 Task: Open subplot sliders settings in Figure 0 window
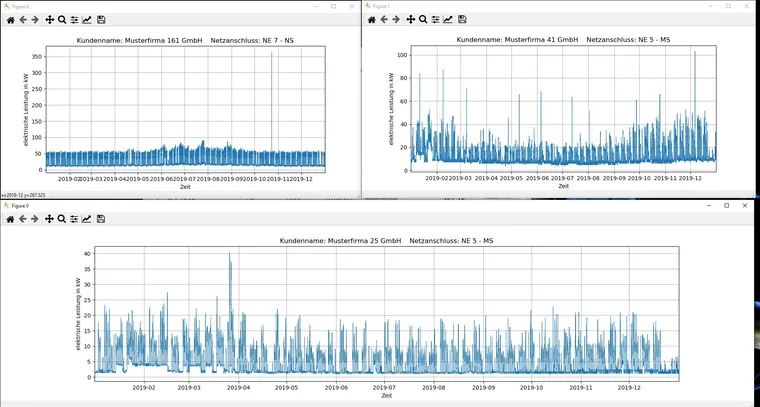(74, 218)
